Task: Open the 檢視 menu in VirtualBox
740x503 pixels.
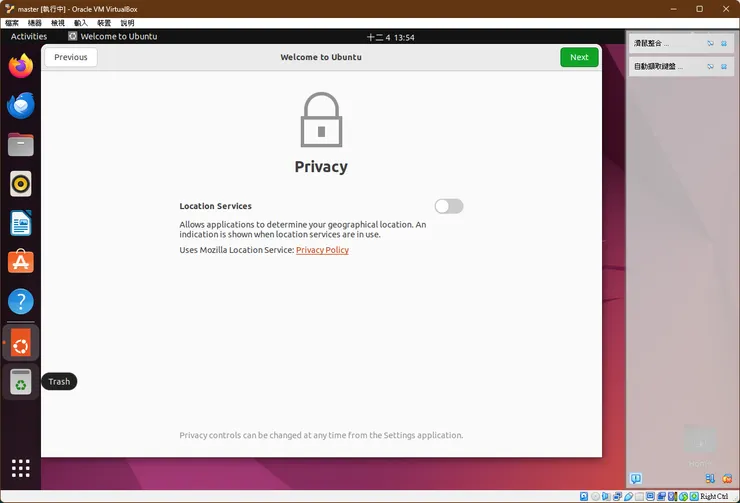Action: click(x=58, y=23)
